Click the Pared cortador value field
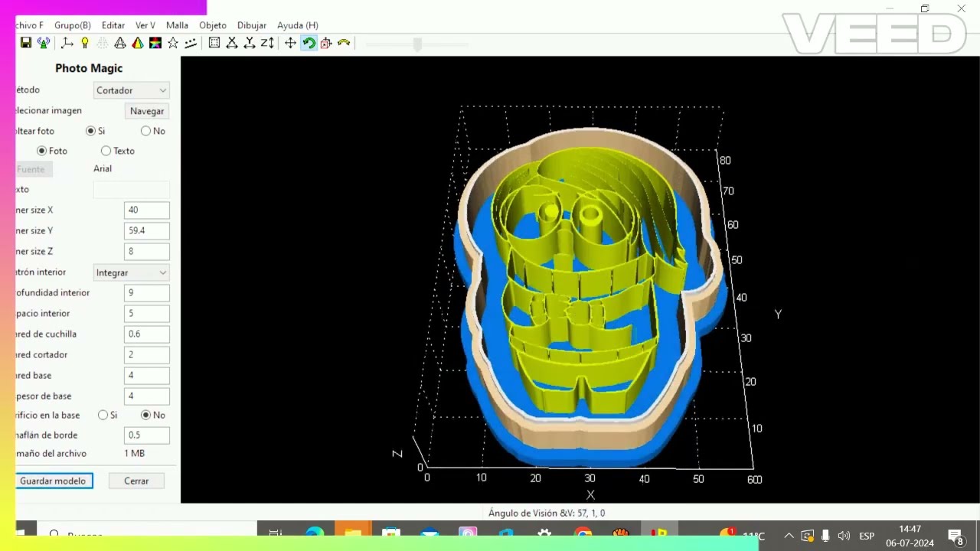Image resolution: width=980 pixels, height=551 pixels. click(147, 354)
